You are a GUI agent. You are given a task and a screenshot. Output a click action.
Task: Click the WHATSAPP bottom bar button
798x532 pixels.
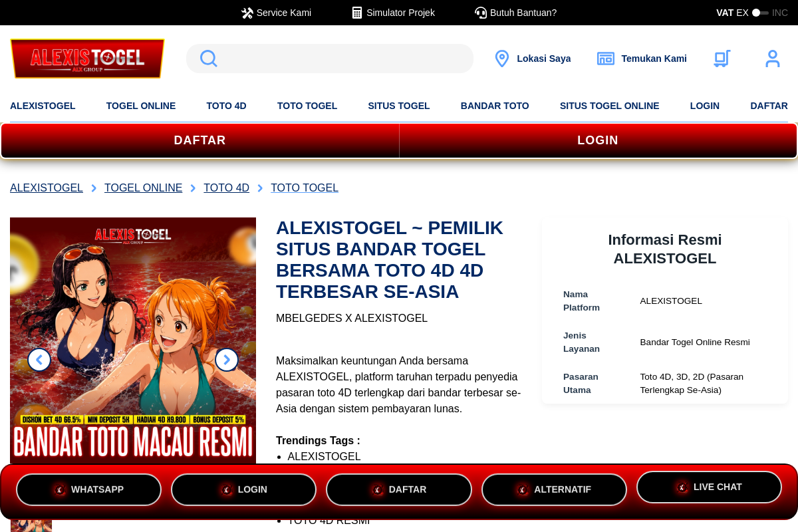[x=88, y=489]
